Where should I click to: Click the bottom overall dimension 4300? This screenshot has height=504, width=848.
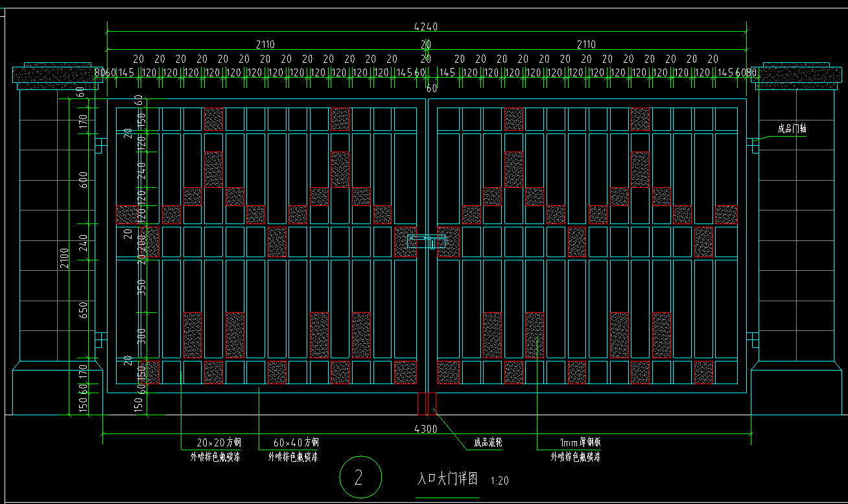click(426, 429)
